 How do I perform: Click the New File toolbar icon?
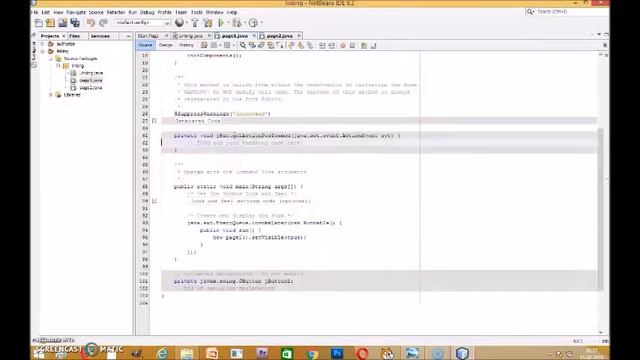pos(39,23)
